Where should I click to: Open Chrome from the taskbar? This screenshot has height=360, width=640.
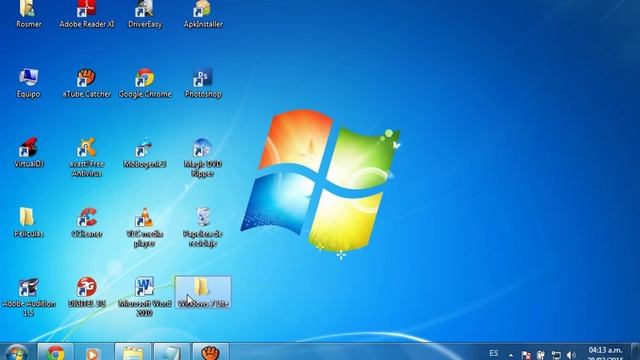pos(56,353)
